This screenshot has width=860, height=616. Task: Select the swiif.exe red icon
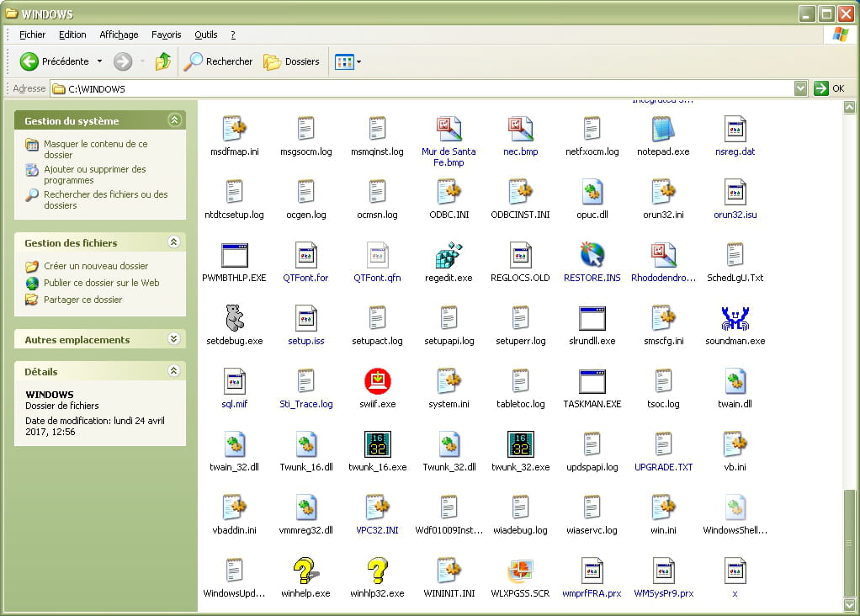[x=377, y=381]
